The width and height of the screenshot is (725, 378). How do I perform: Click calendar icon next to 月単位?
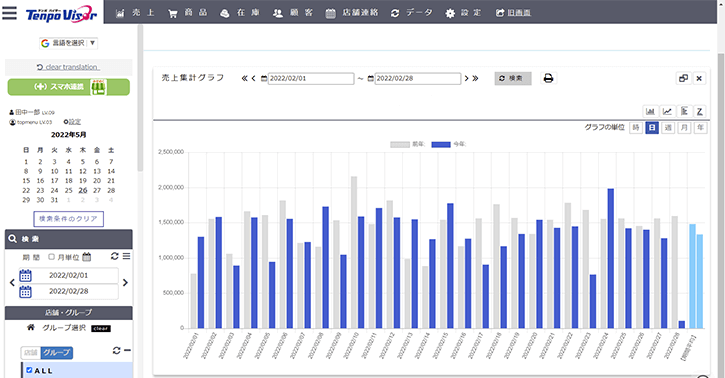(86, 256)
